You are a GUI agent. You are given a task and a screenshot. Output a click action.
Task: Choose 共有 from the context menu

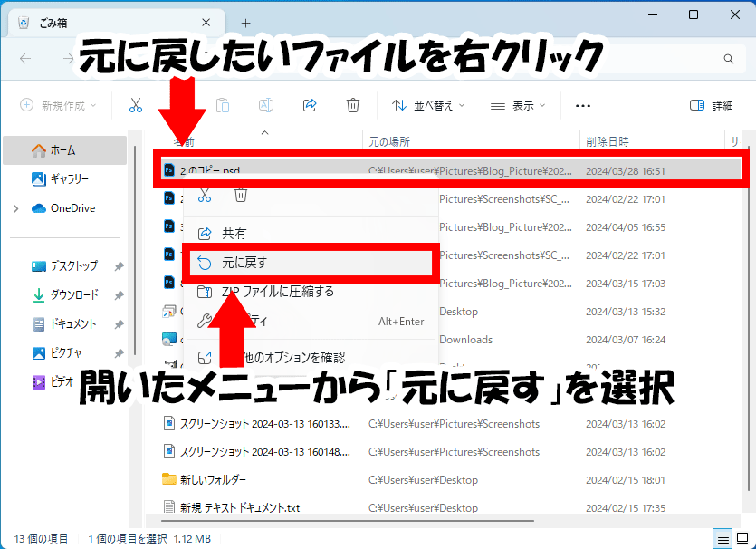click(234, 234)
